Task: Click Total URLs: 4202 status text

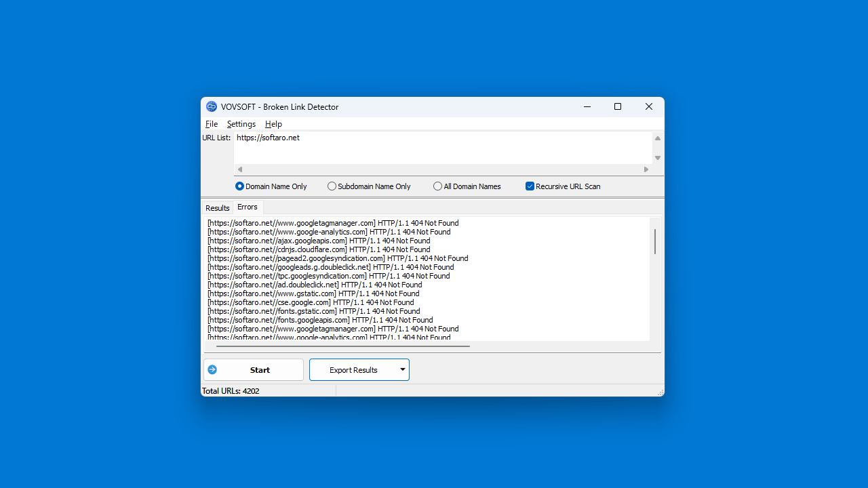Action: [x=231, y=391]
